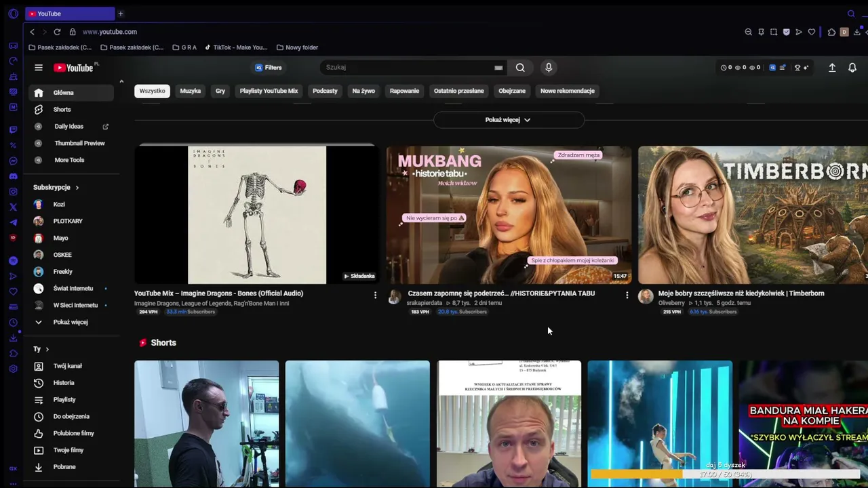Toggle the pin icon in address bar
The image size is (868, 488).
(x=761, y=32)
